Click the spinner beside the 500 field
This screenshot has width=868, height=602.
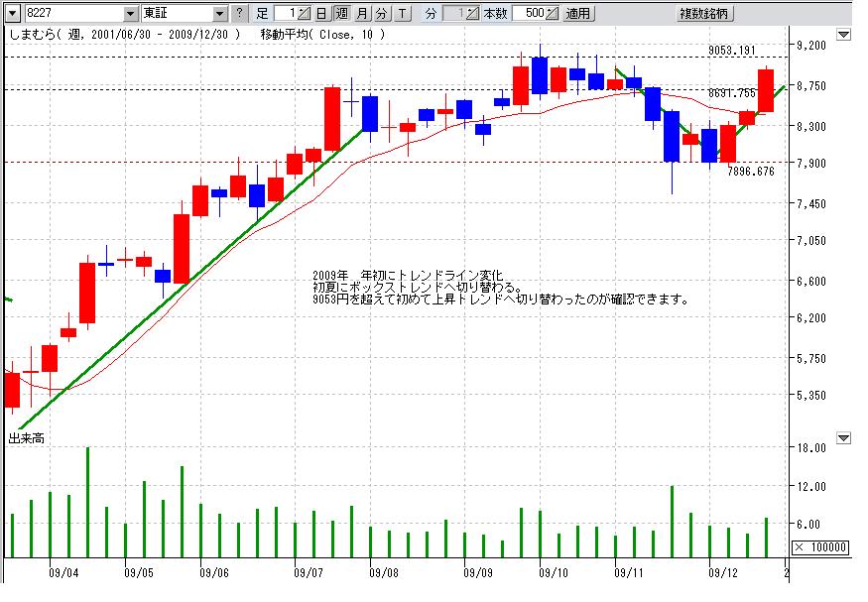pos(552,13)
